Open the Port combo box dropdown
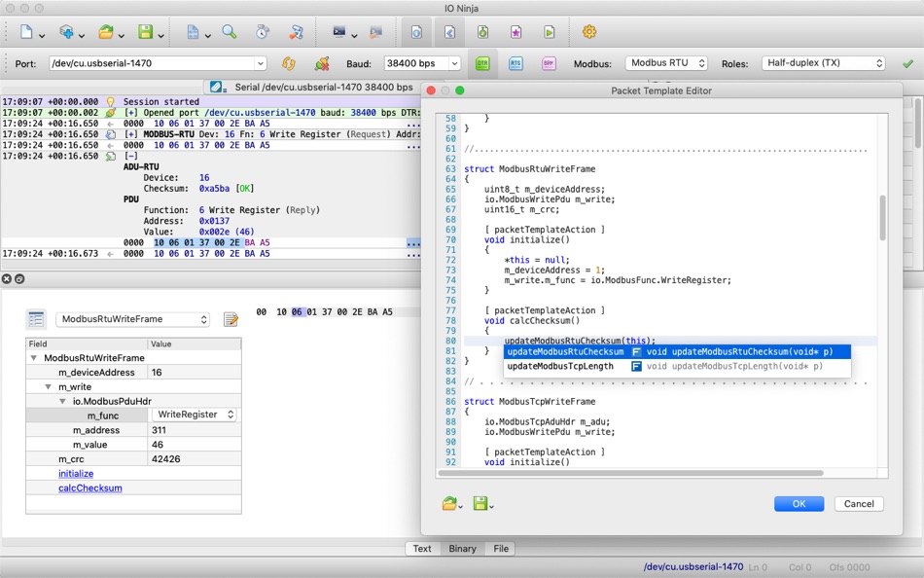 click(x=260, y=63)
